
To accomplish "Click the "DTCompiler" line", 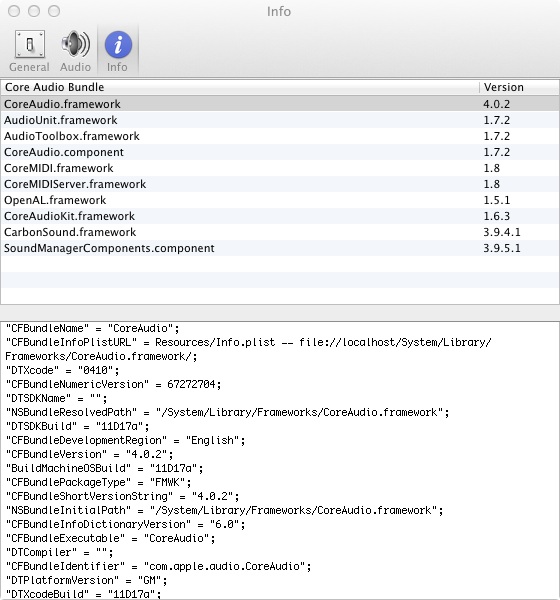I will [x=59, y=553].
